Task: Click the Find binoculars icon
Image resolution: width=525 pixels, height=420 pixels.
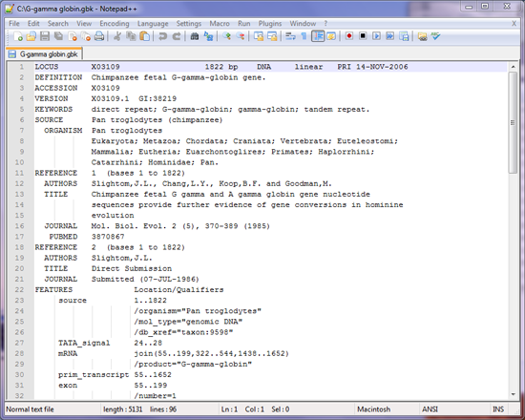Action: (195, 36)
